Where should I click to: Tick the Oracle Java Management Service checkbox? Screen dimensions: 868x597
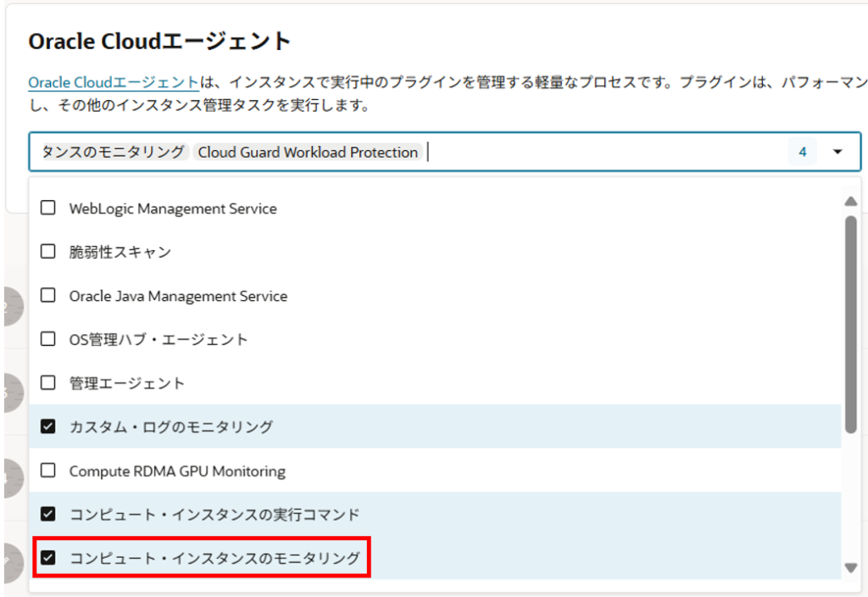pos(48,296)
